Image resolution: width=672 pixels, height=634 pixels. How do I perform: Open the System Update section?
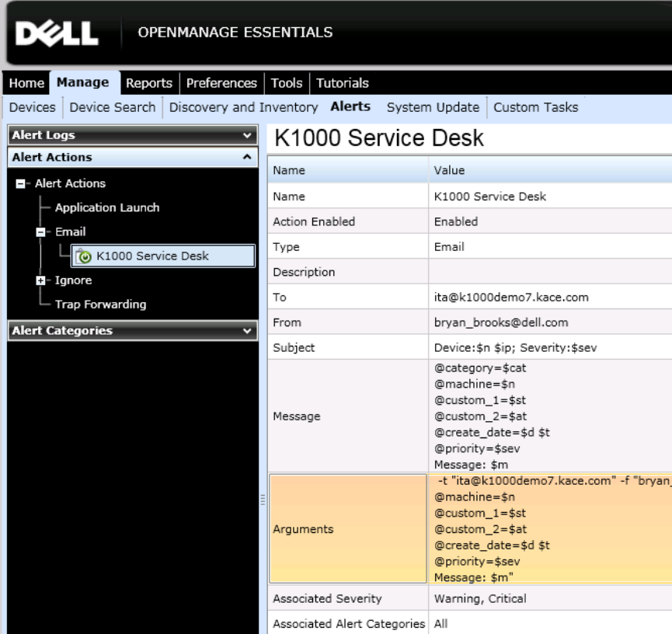pyautogui.click(x=433, y=107)
